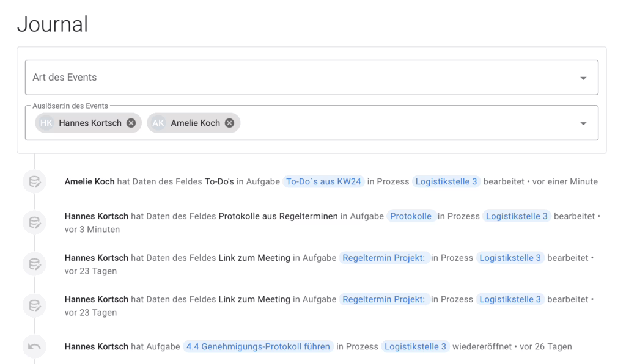
Task: Open Logistikstelle 3 in Amelie Koch entry
Action: tap(446, 182)
